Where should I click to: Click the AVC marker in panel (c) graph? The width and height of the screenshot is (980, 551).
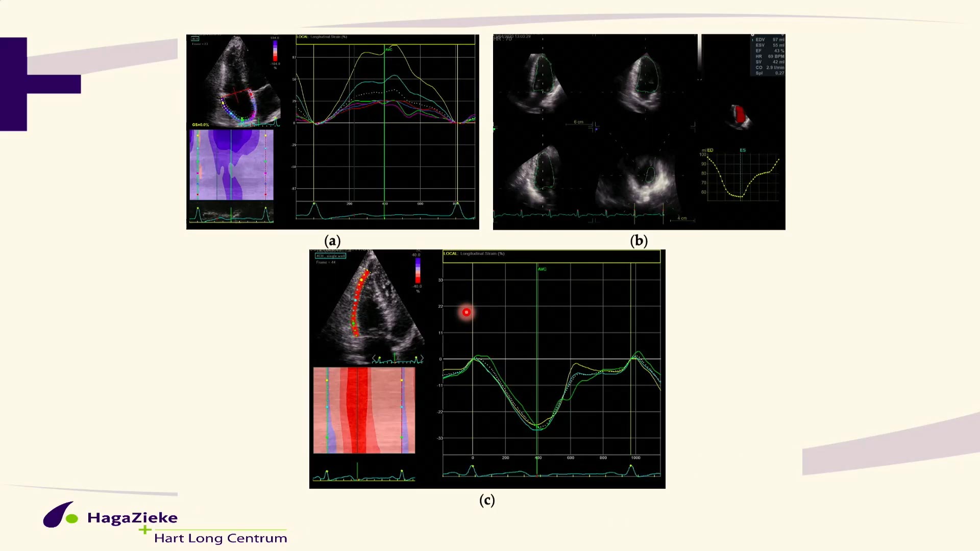click(x=542, y=269)
